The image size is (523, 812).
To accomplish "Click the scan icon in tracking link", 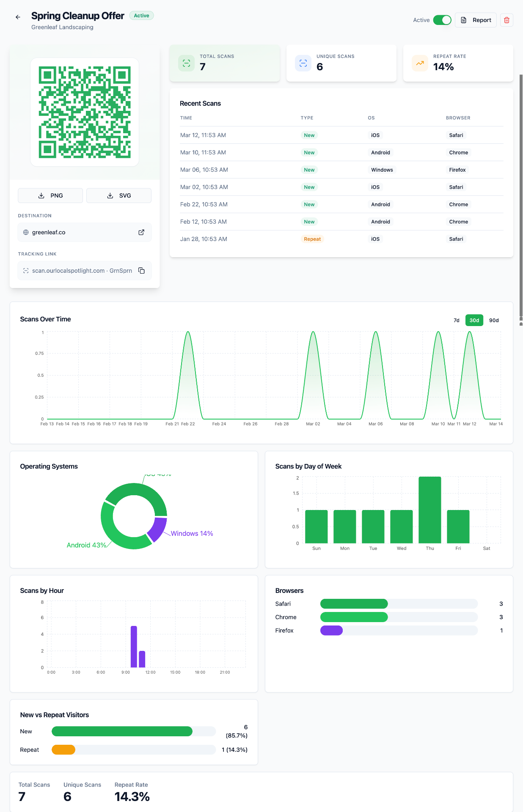I will (26, 271).
